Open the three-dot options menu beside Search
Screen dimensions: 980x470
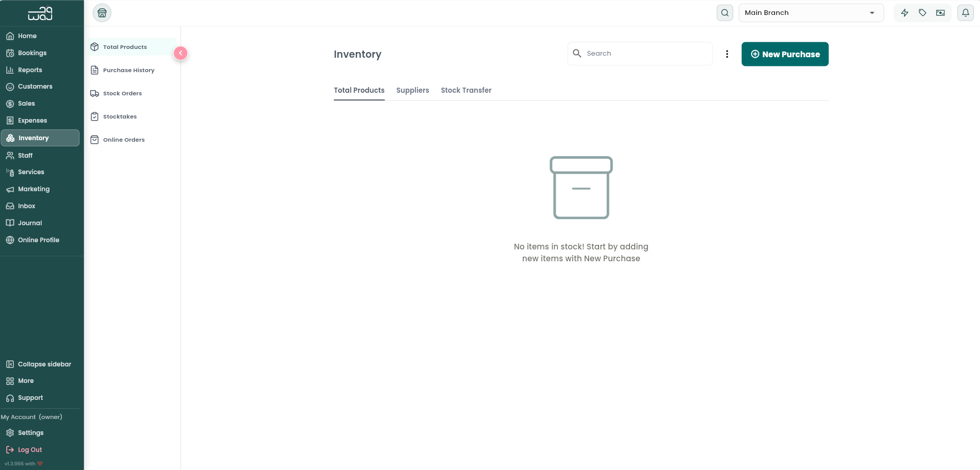pyautogui.click(x=727, y=54)
